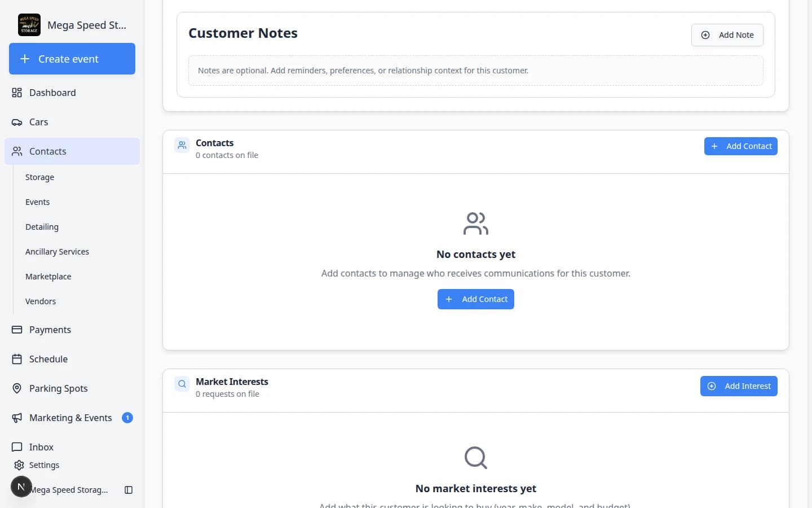Click the Contacts section header icon
This screenshot has height=508, width=812.
(182, 145)
